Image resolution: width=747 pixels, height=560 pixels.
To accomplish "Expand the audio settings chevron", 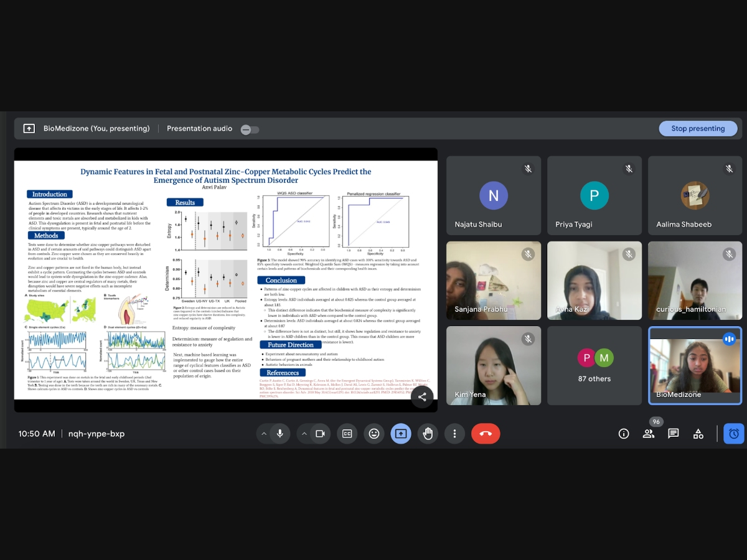I will pyautogui.click(x=264, y=434).
